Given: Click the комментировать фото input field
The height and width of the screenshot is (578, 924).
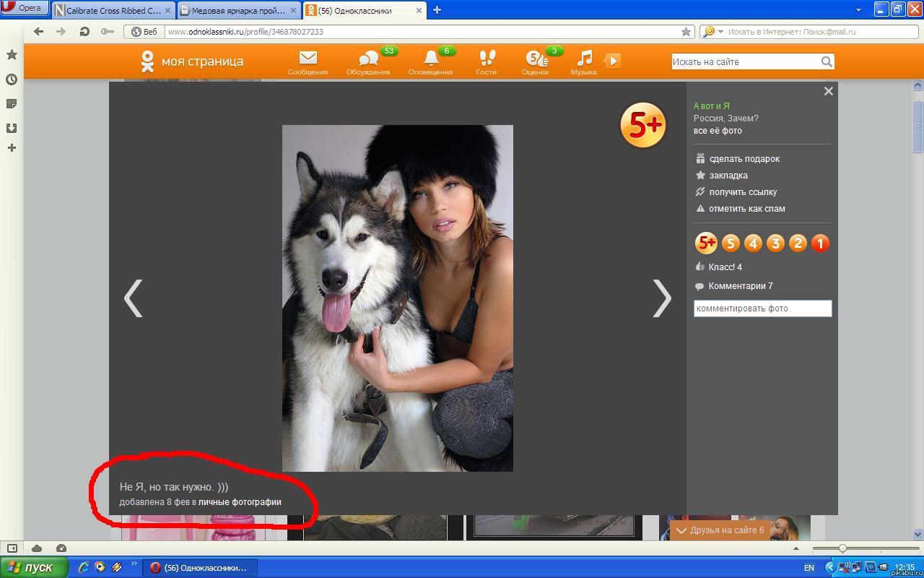Looking at the screenshot, I should (x=762, y=309).
